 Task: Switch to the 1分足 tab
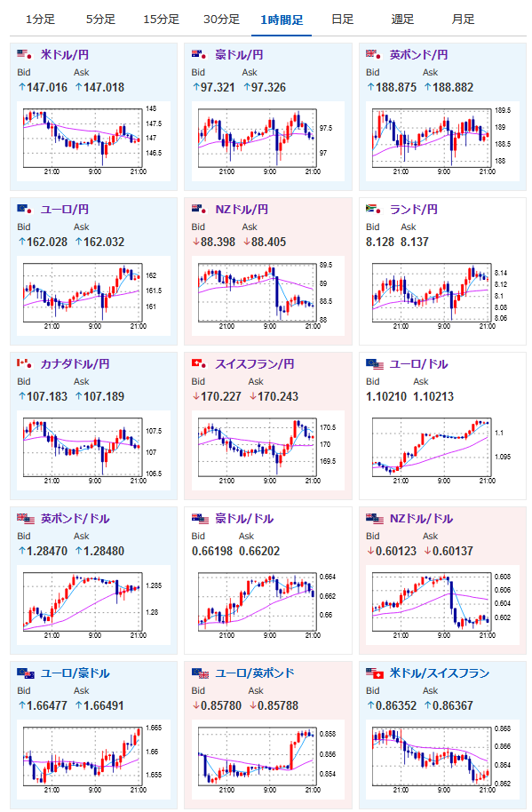pos(40,20)
